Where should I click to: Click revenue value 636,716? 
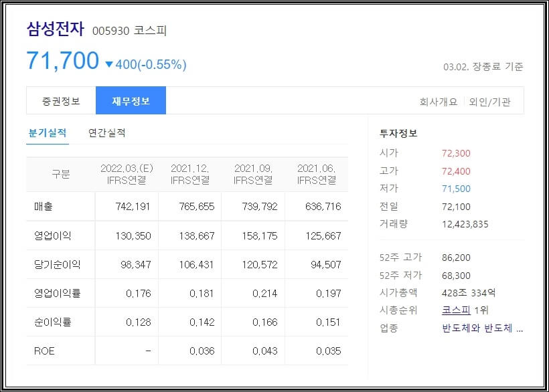pos(323,206)
